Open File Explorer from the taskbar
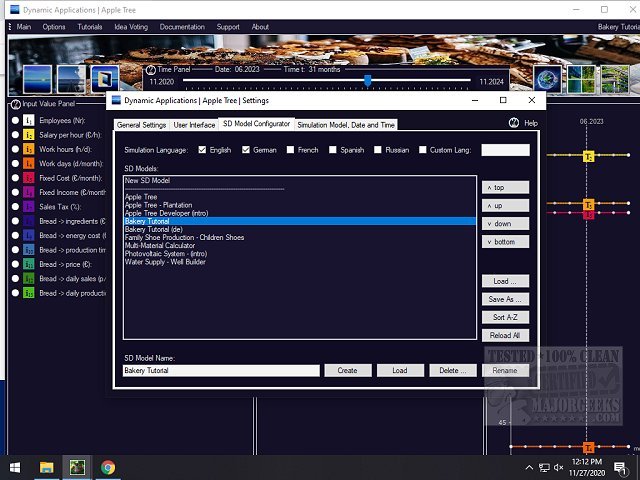The height and width of the screenshot is (480, 640). click(x=47, y=467)
